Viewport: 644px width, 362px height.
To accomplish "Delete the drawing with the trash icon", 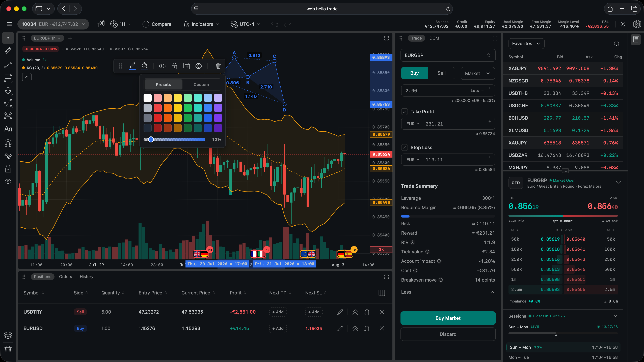I will pos(218,66).
